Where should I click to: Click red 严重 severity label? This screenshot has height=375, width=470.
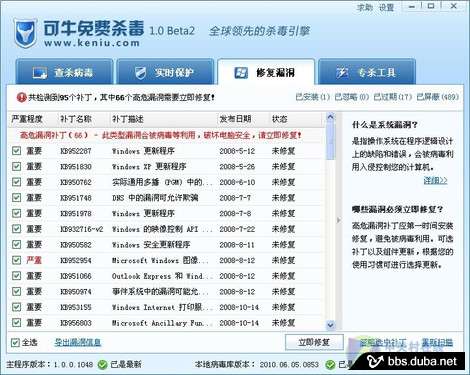pyautogui.click(x=34, y=260)
